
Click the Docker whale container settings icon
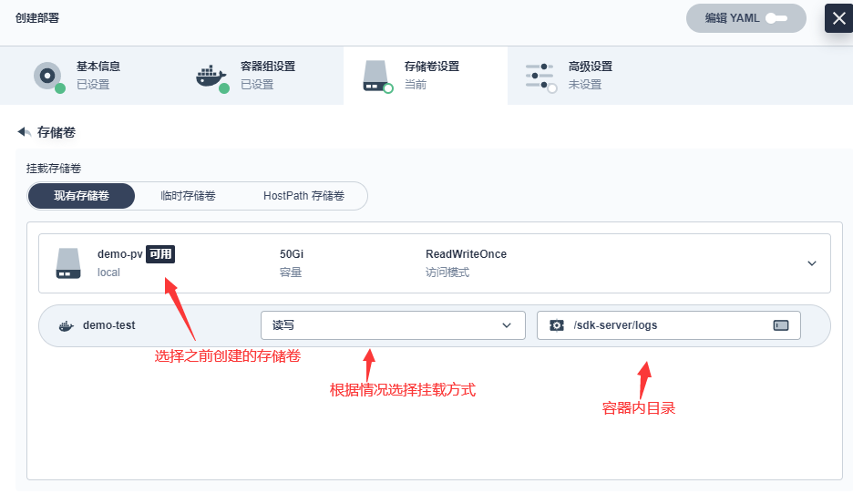coord(211,76)
